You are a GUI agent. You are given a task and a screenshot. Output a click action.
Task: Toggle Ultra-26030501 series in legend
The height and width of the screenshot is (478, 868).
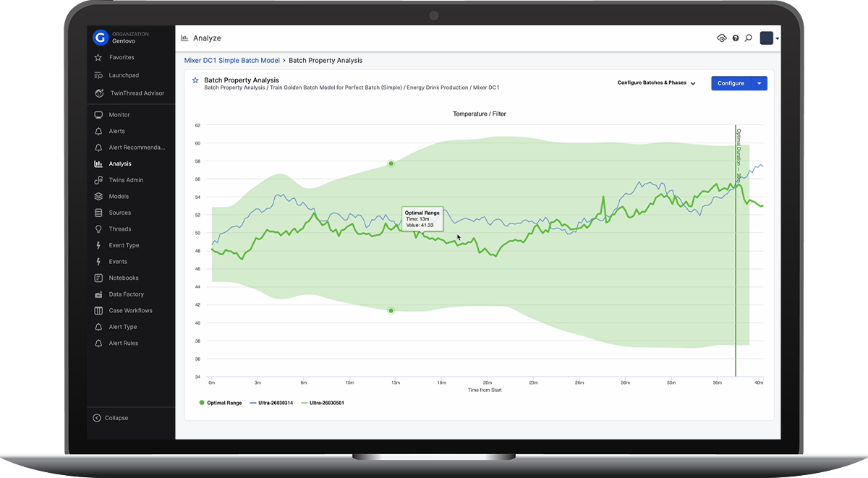pyautogui.click(x=322, y=403)
